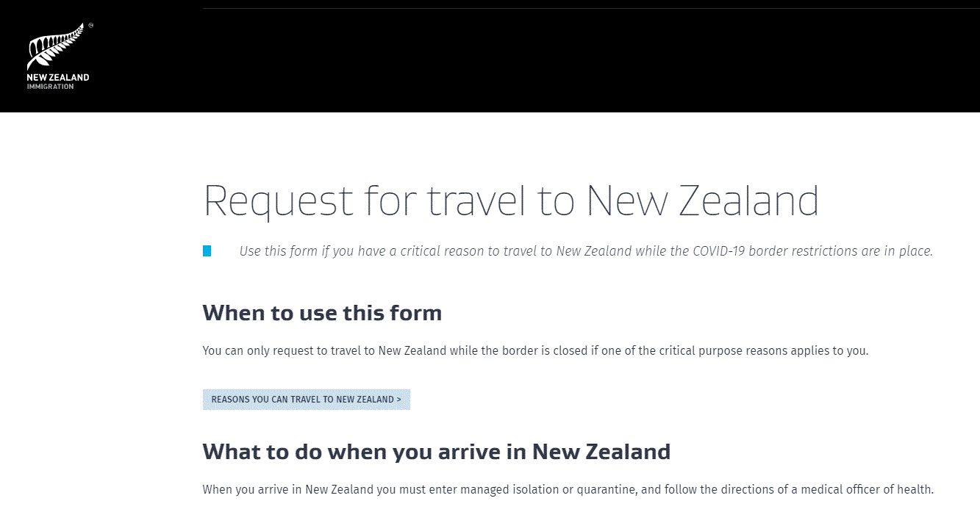Click the When you arrive in New Zealand paragraph

(x=568, y=489)
